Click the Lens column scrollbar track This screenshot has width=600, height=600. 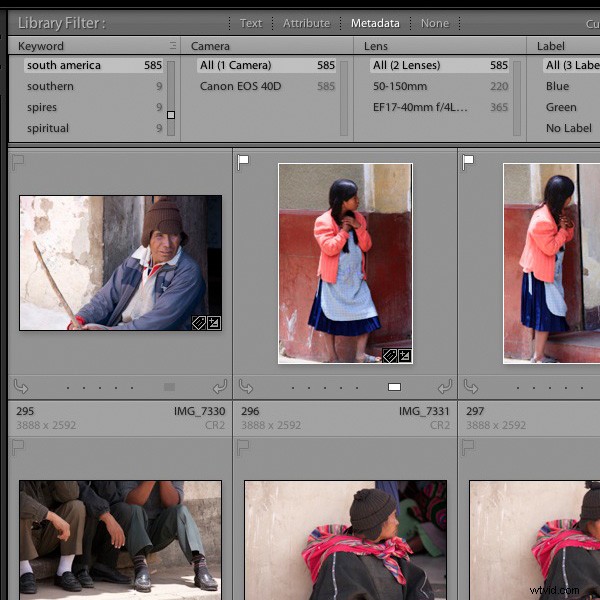(x=517, y=98)
